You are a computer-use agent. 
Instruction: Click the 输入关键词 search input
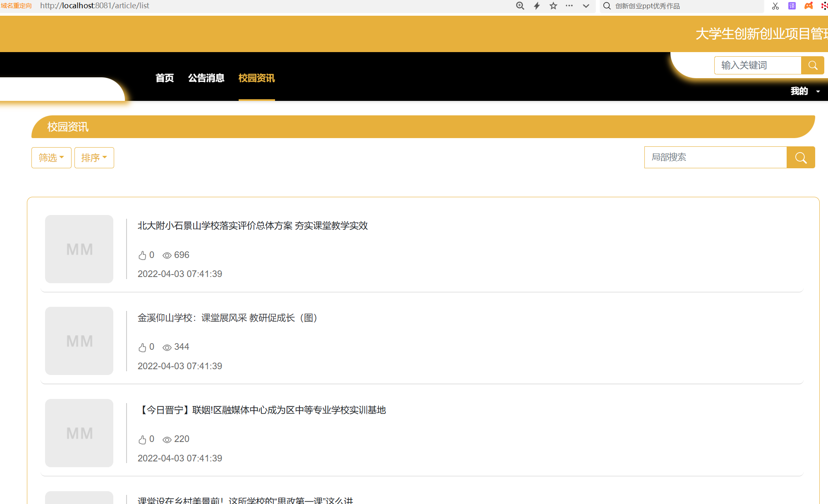point(758,65)
